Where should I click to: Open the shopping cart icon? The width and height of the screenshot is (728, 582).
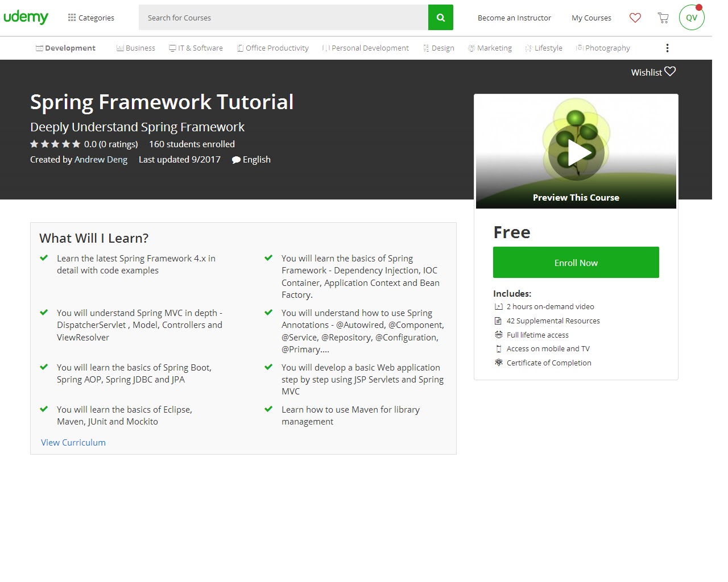click(x=663, y=18)
